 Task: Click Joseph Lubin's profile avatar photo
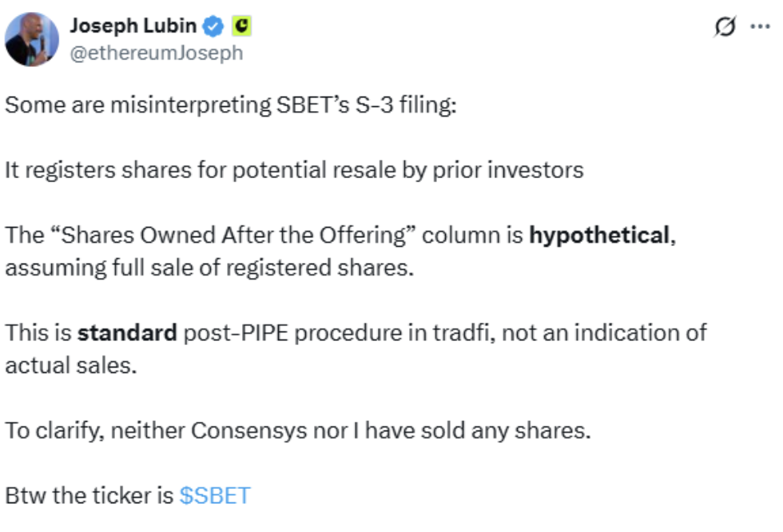[x=32, y=39]
